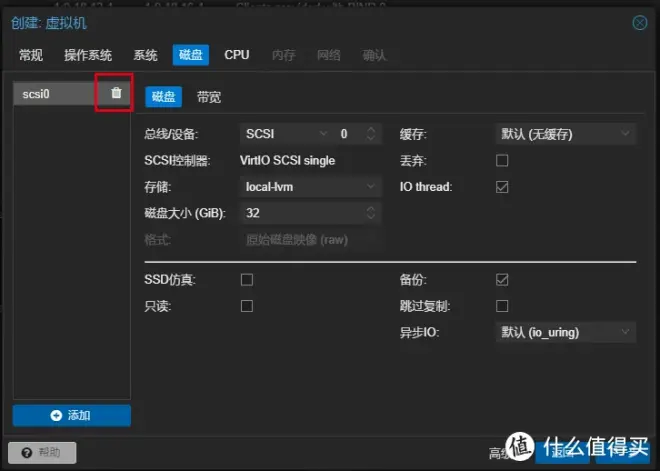Open the 网络 tab
The width and height of the screenshot is (660, 471).
[329, 55]
